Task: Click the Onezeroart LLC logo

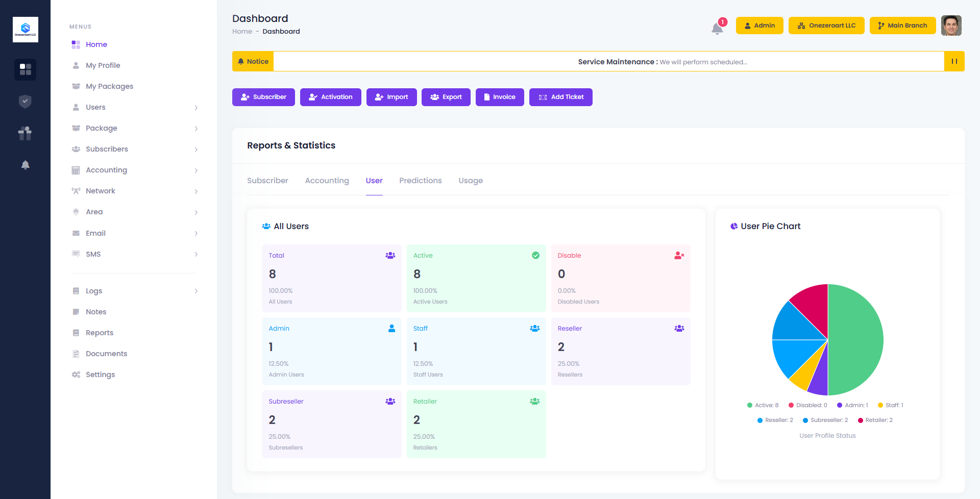Action: [26, 30]
